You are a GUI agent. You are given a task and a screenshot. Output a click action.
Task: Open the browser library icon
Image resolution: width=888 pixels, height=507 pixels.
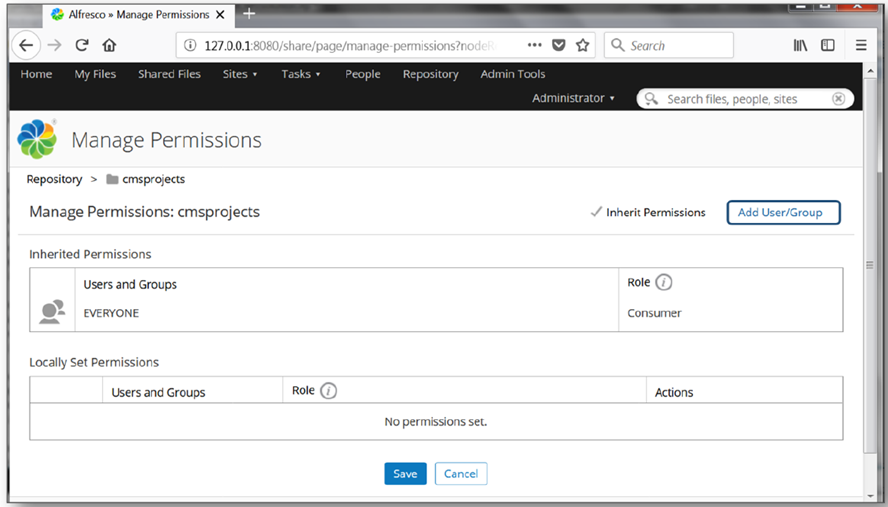point(800,45)
